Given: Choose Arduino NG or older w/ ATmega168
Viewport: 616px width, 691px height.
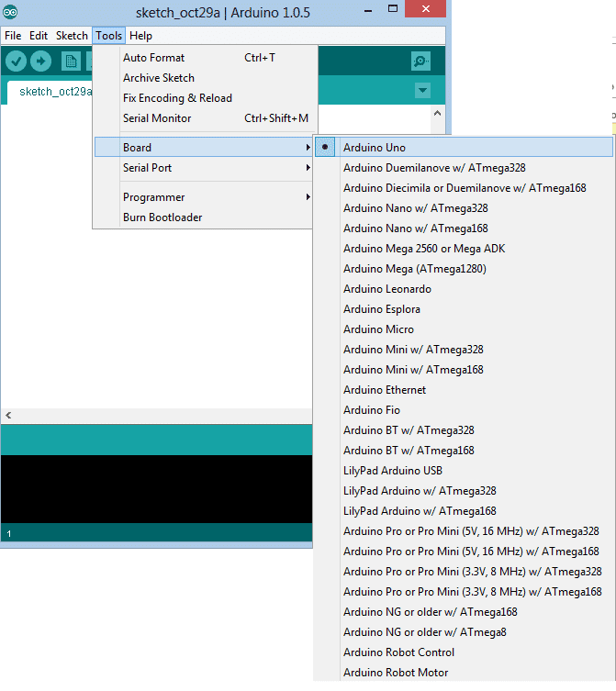Looking at the screenshot, I should (463, 612).
